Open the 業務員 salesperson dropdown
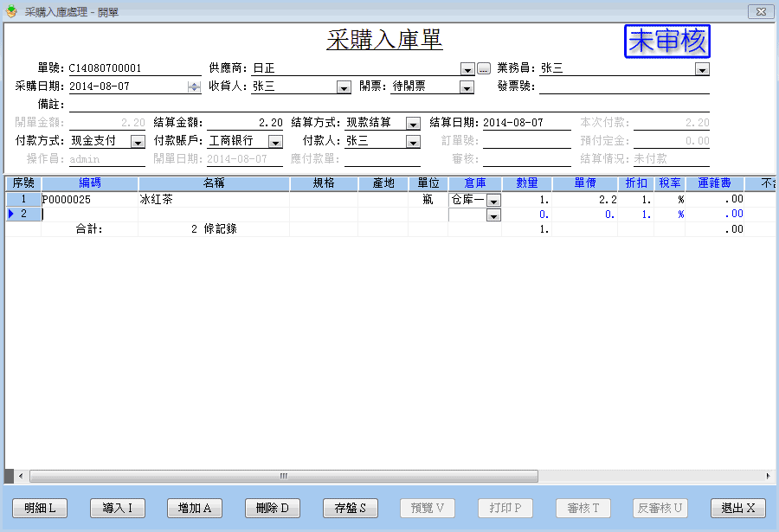This screenshot has height=532, width=779. click(x=702, y=69)
